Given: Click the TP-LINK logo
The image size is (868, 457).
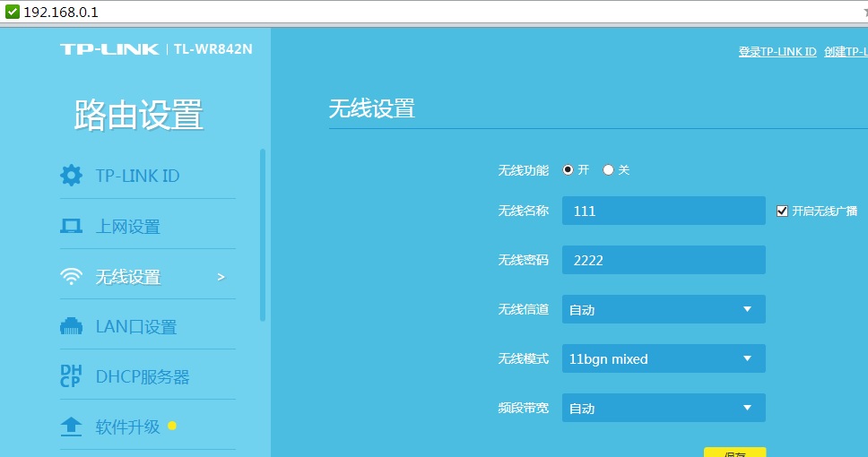Looking at the screenshot, I should coord(109,49).
